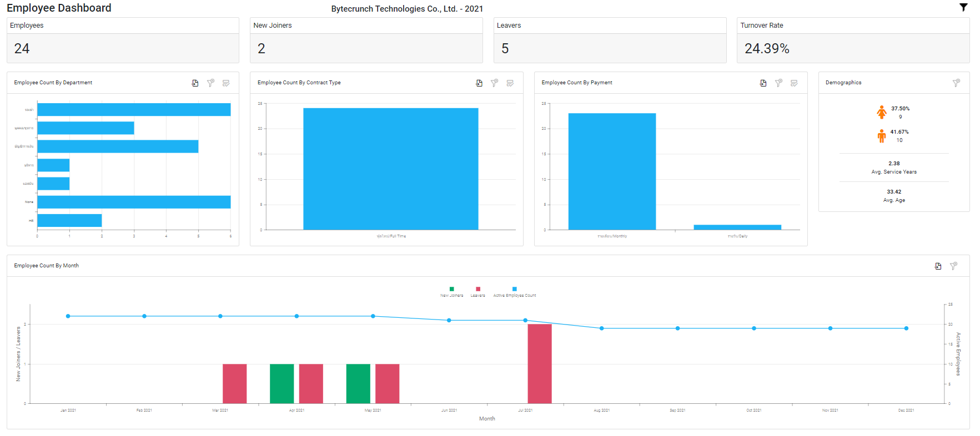Clear filter on Employee Count By Department
Image resolution: width=980 pixels, height=436 pixels.
(x=210, y=83)
